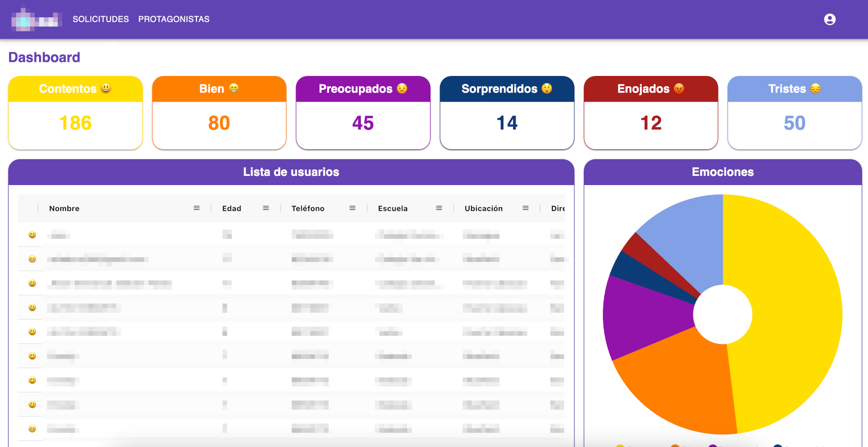Open the Escuela column menu icon
Viewport: 868px width, 447px height.
coord(439,208)
